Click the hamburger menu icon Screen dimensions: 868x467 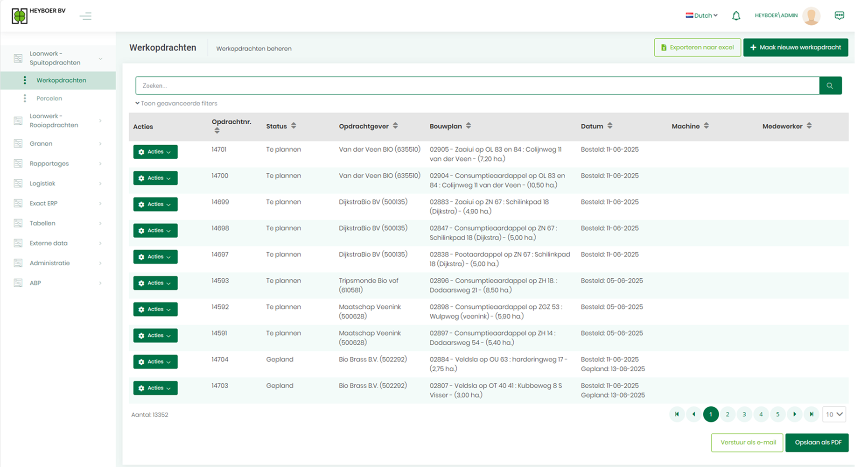pyautogui.click(x=85, y=16)
